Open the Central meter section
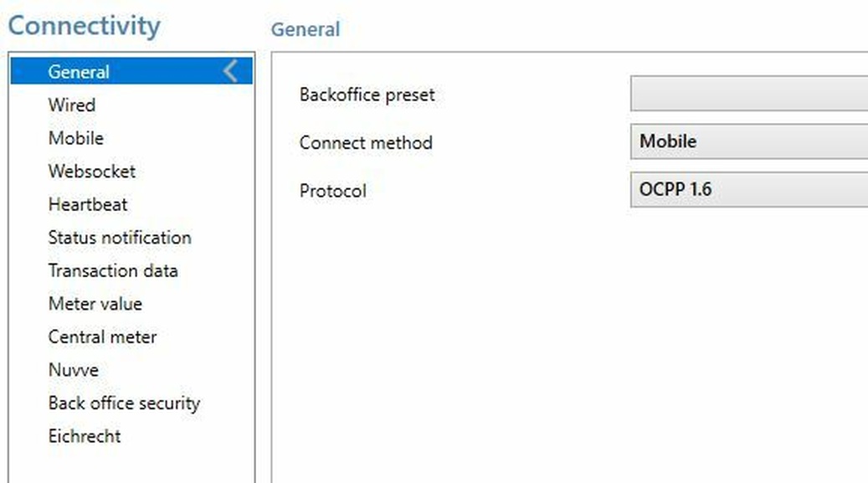868x483 pixels. click(x=103, y=337)
